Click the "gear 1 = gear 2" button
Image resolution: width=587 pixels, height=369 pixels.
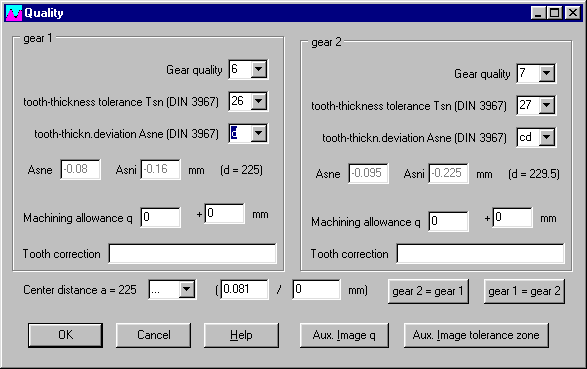click(524, 291)
